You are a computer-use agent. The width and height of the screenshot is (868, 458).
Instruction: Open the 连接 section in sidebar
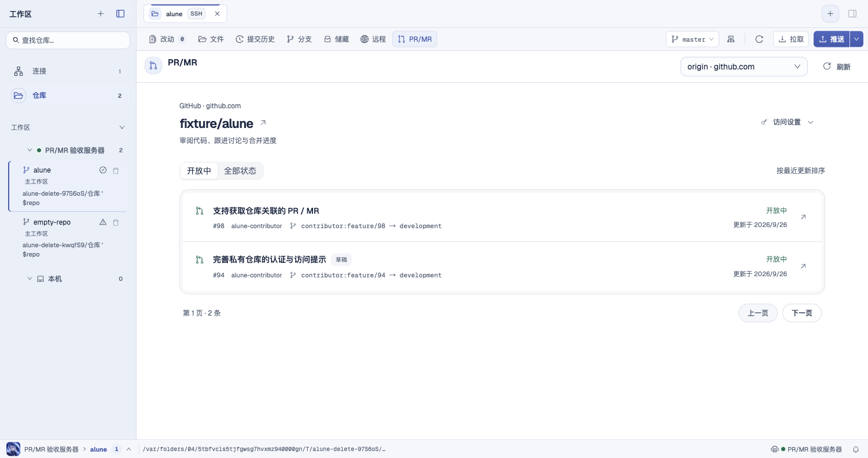click(68, 71)
